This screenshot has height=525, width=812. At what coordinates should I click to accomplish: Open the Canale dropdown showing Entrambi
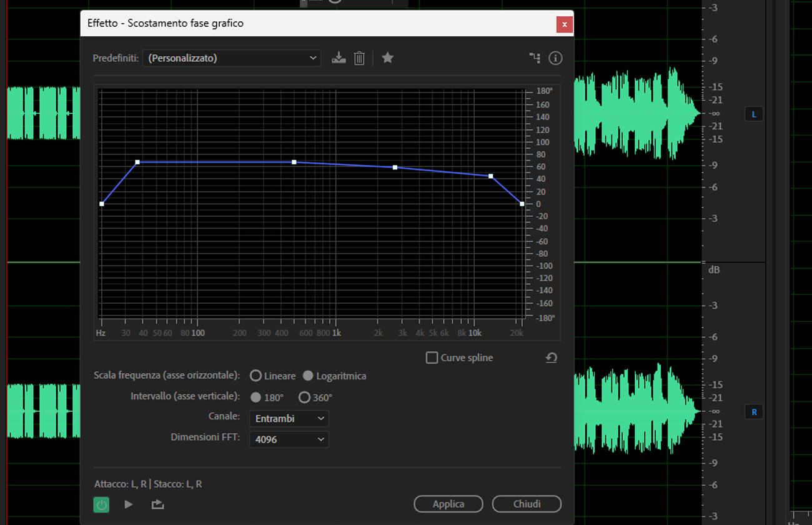pyautogui.click(x=289, y=418)
